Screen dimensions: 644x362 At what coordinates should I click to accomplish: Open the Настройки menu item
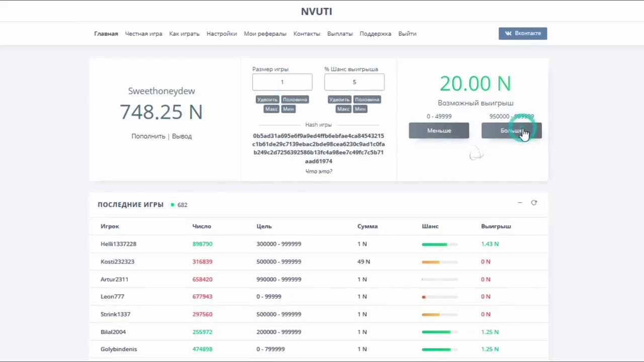click(221, 34)
